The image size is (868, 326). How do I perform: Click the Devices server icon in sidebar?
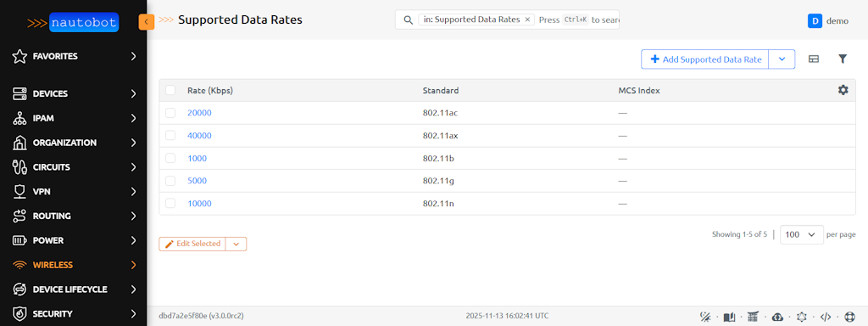(19, 93)
